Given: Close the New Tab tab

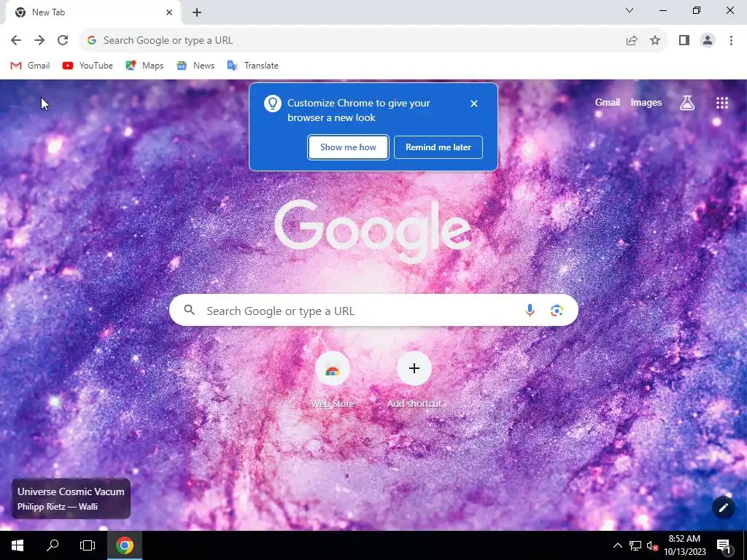Looking at the screenshot, I should [x=169, y=12].
